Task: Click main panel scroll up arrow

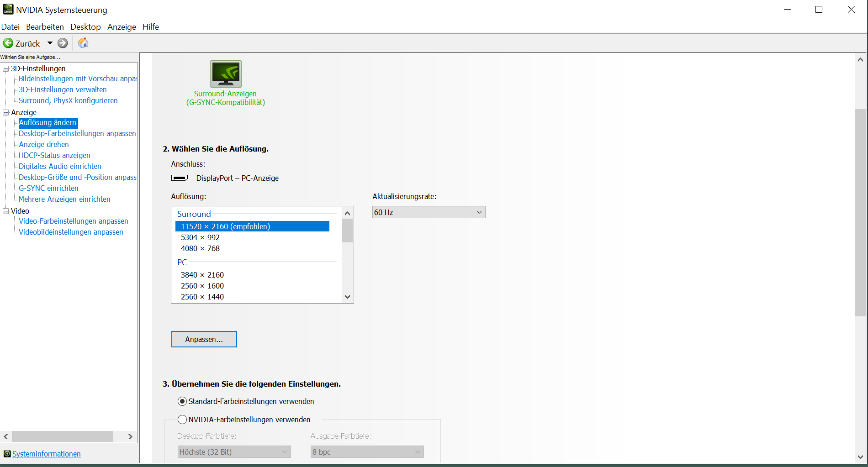Action: tap(860, 59)
